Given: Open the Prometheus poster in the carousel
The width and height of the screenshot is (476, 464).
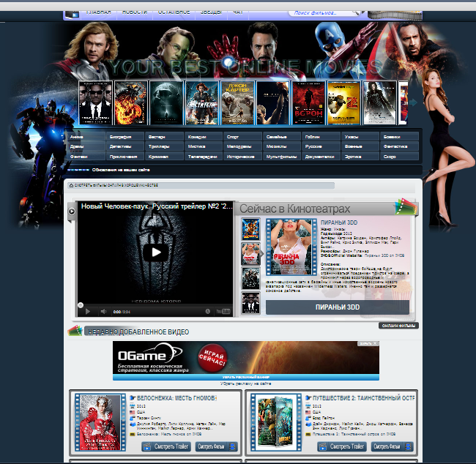Looking at the screenshot, I should click(x=166, y=103).
